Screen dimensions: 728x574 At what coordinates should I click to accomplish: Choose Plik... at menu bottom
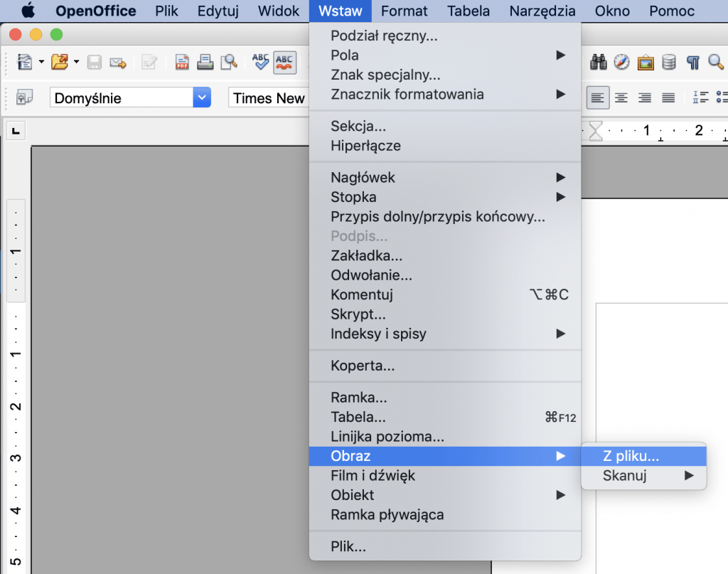coord(445,546)
